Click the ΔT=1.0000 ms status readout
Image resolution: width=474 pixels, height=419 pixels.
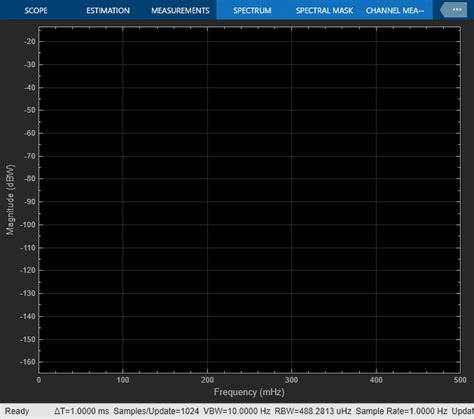[x=81, y=411]
